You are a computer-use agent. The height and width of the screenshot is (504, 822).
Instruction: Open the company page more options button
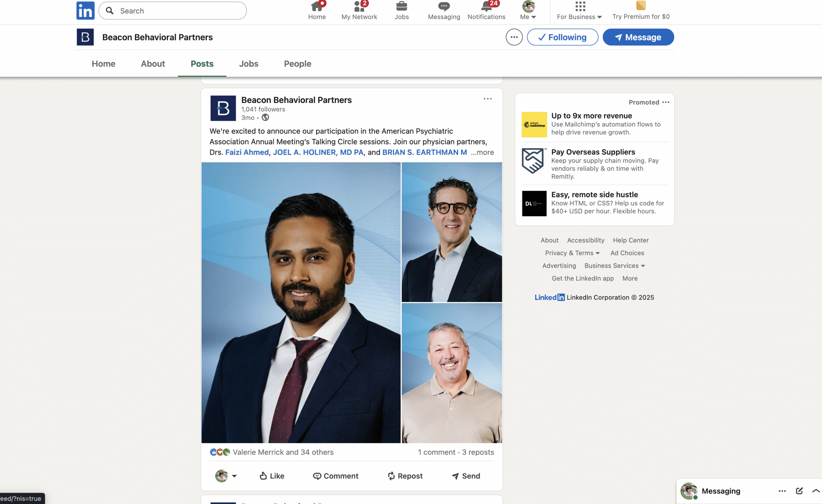point(514,37)
